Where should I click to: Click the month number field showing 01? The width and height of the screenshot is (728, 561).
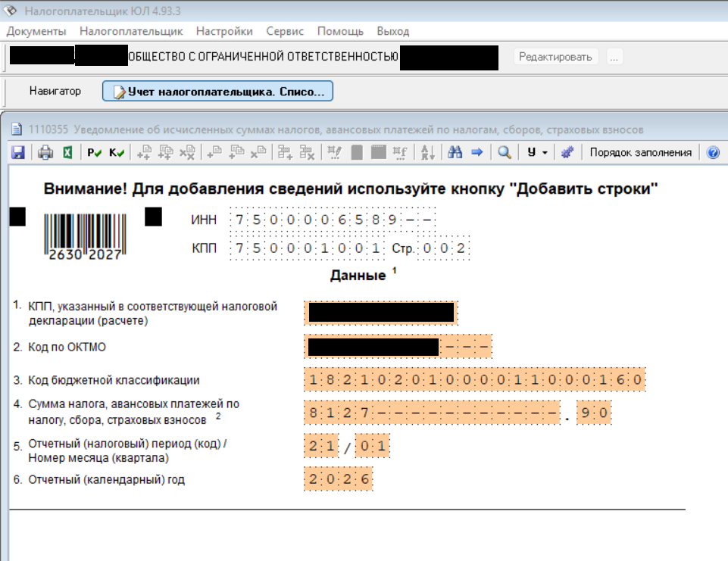(373, 446)
